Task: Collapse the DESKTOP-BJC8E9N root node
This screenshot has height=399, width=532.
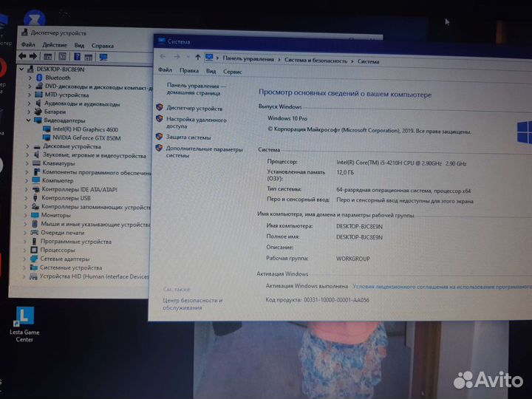Action: point(21,69)
